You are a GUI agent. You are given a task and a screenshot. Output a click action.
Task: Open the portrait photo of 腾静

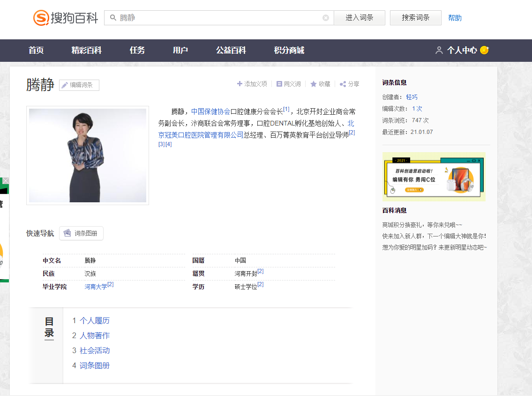(88, 155)
